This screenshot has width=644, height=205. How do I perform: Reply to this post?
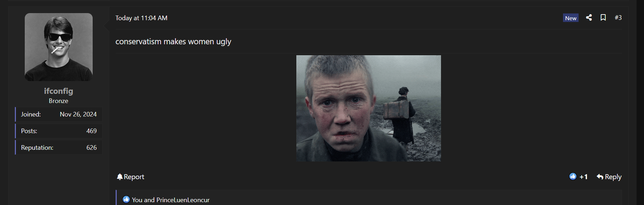pos(609,177)
